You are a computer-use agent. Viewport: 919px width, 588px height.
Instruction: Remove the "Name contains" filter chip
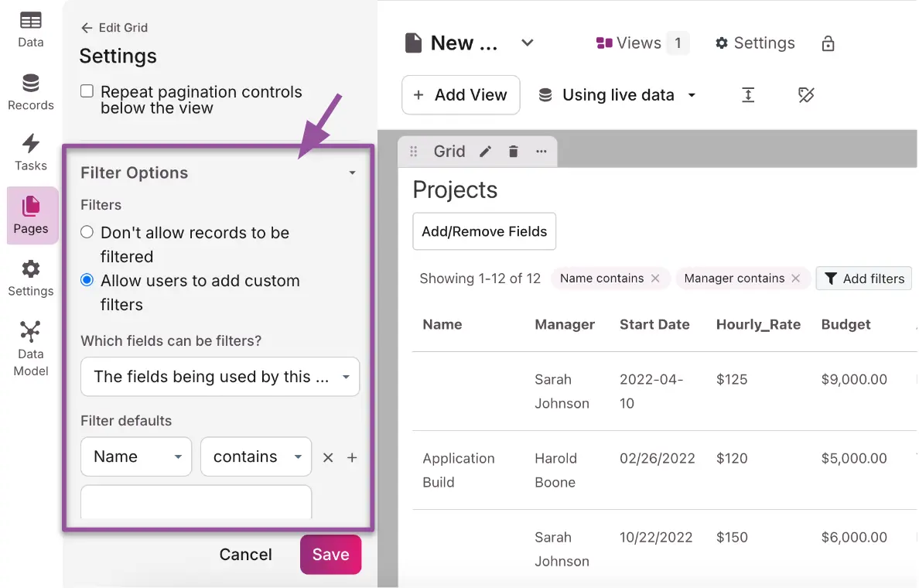pyautogui.click(x=655, y=279)
